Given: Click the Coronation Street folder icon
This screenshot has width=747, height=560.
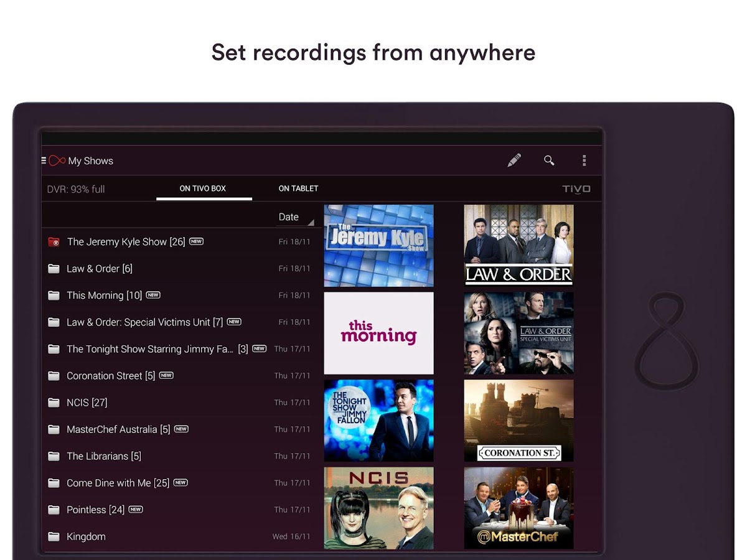Looking at the screenshot, I should click(x=54, y=376).
